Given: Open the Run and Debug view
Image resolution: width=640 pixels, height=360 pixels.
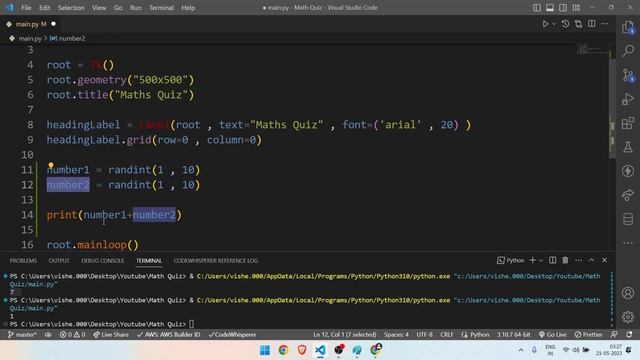Looking at the screenshot, I should click(628, 99).
